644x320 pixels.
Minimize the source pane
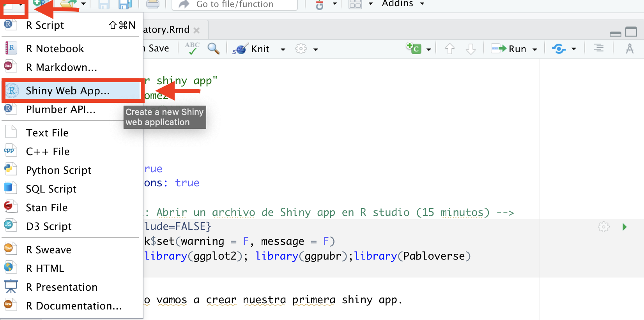point(616,34)
